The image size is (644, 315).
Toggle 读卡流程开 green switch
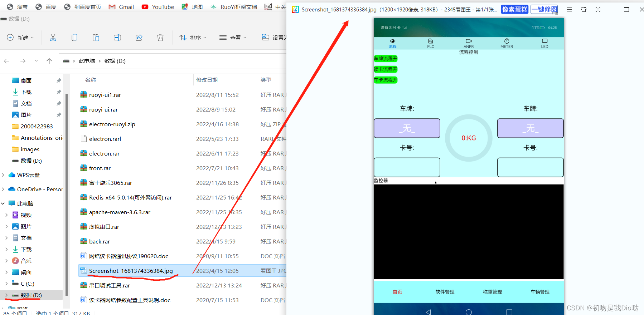tap(386, 69)
